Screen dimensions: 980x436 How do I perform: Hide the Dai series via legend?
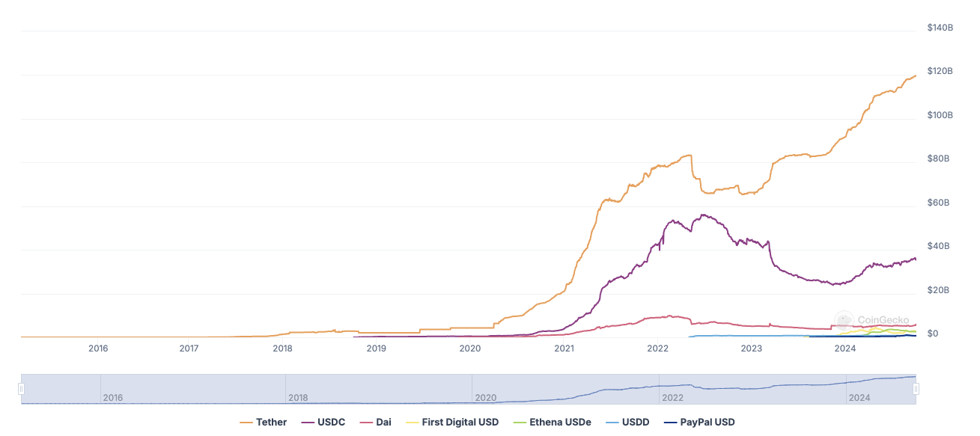(375, 423)
